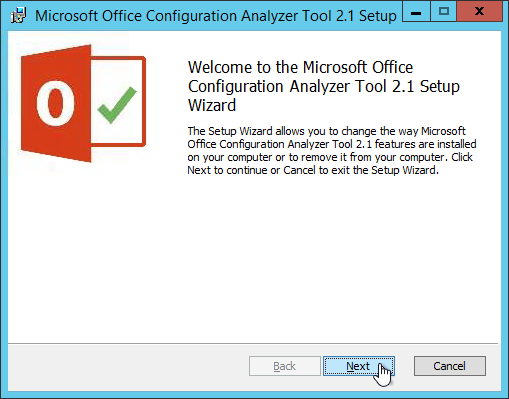
Task: Click the red outlined square behind the checkmark
Action: click(118, 101)
